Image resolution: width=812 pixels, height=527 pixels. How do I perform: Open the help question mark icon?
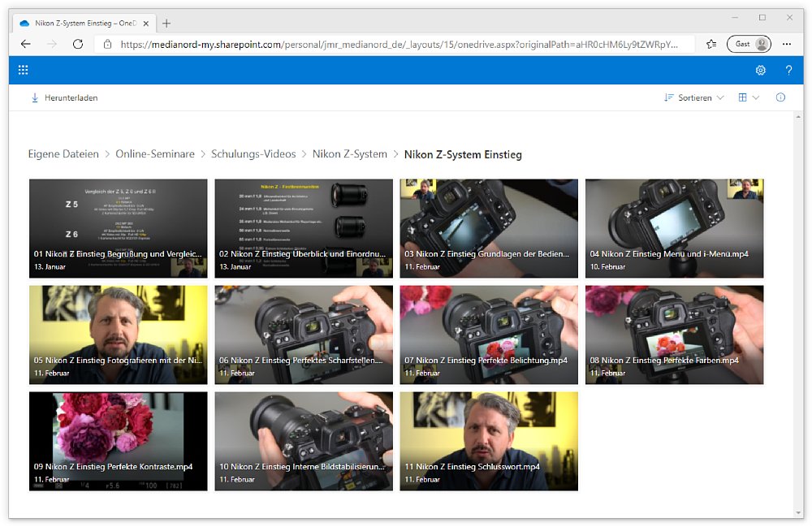[788, 71]
